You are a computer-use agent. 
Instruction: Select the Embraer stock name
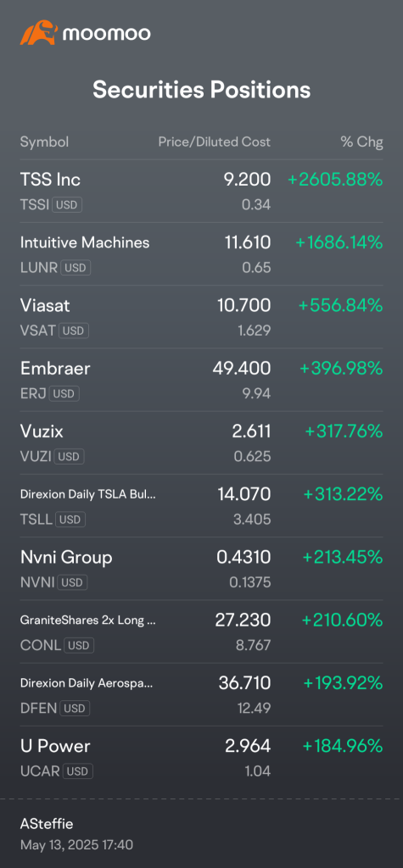55,368
